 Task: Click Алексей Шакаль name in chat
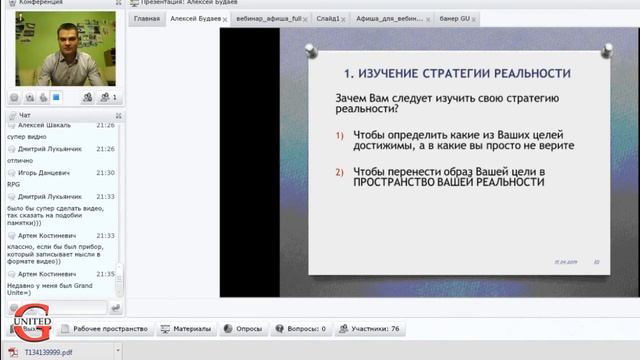[44, 125]
